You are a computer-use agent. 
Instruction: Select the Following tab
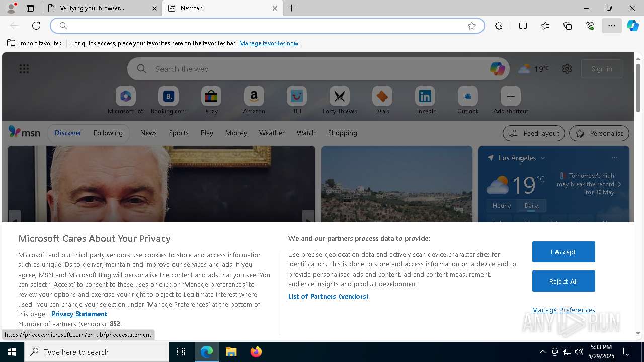click(108, 133)
